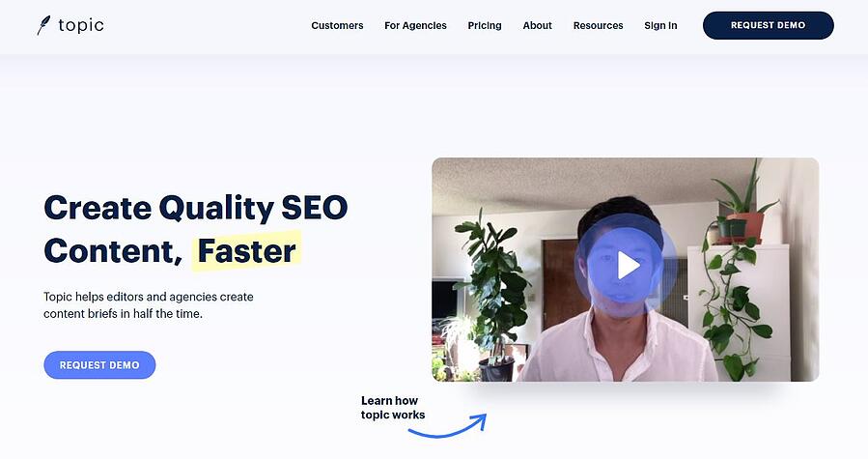Click the blue curved arrow graphic
This screenshot has height=459, width=868.
448,426
